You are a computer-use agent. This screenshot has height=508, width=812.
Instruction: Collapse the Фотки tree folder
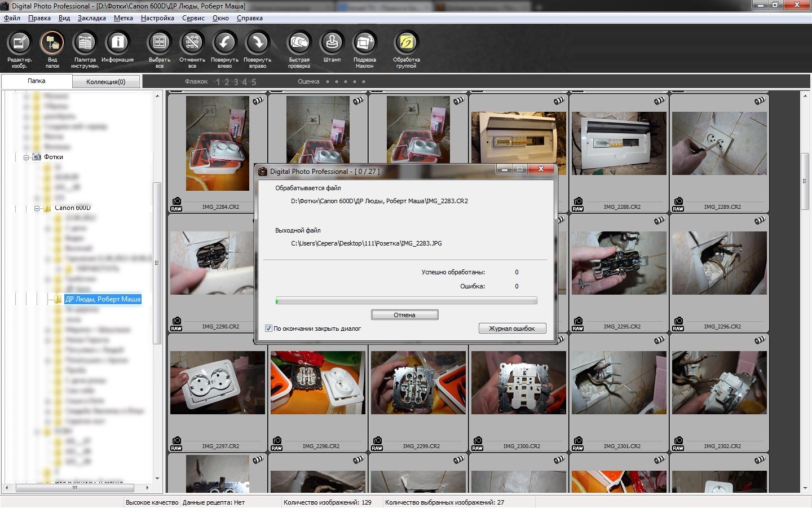(x=26, y=157)
